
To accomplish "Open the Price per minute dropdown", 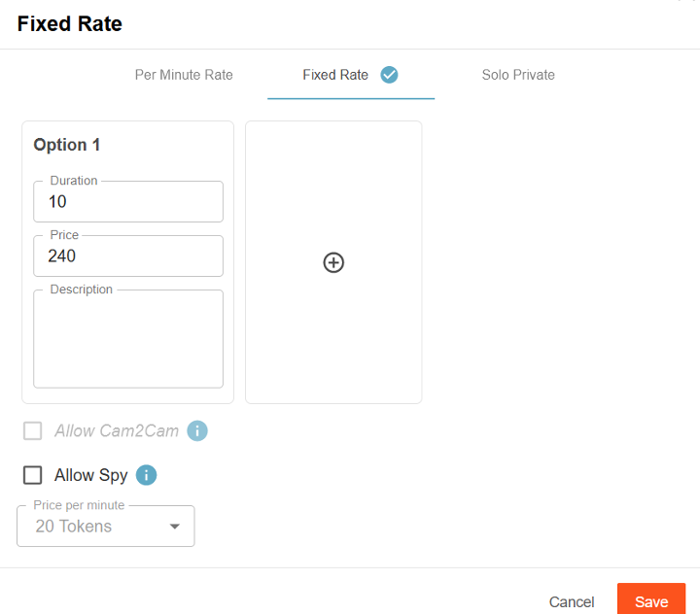I will 105,527.
